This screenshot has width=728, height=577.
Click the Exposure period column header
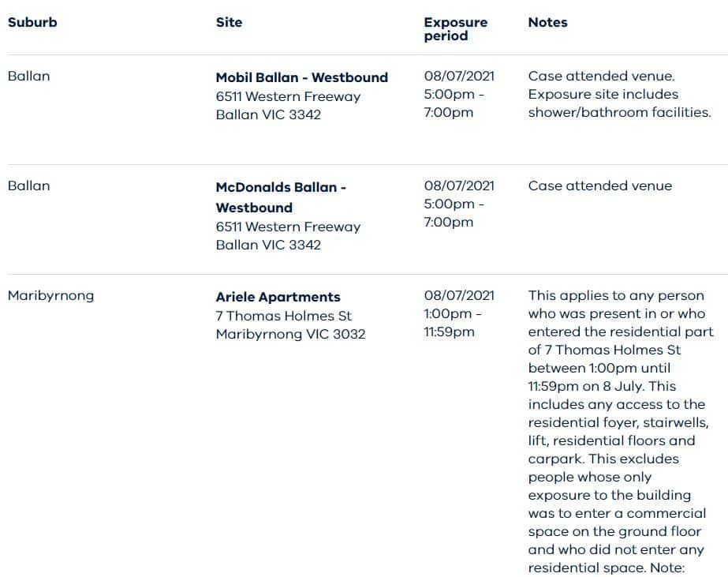[x=455, y=29]
